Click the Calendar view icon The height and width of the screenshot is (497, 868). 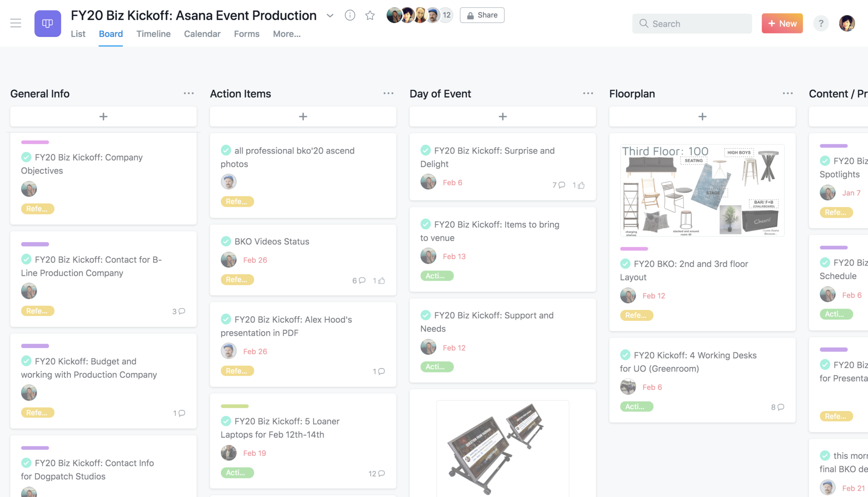click(202, 34)
